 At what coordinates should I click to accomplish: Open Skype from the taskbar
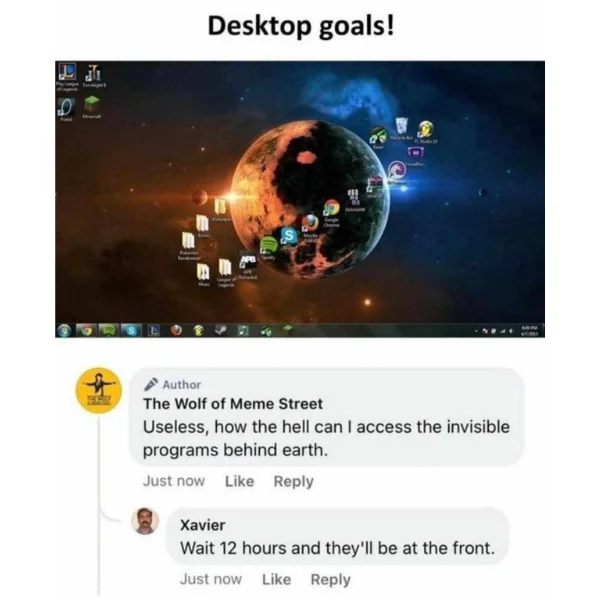[131, 330]
